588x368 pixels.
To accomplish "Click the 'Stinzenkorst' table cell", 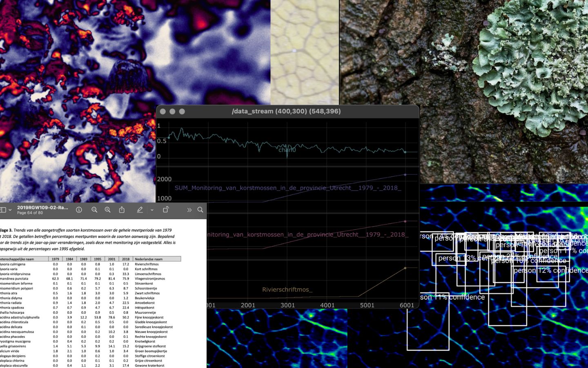I will tap(144, 283).
